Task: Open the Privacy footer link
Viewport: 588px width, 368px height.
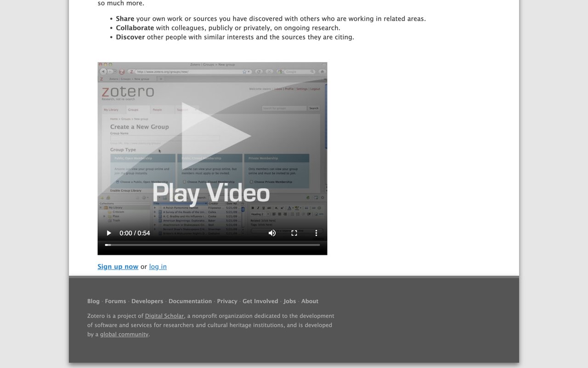Action: click(x=227, y=301)
